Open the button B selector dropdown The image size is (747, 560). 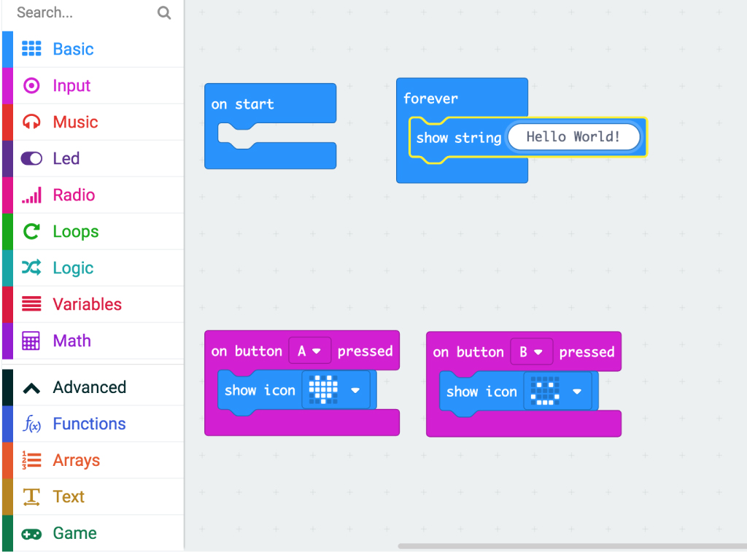click(x=531, y=352)
